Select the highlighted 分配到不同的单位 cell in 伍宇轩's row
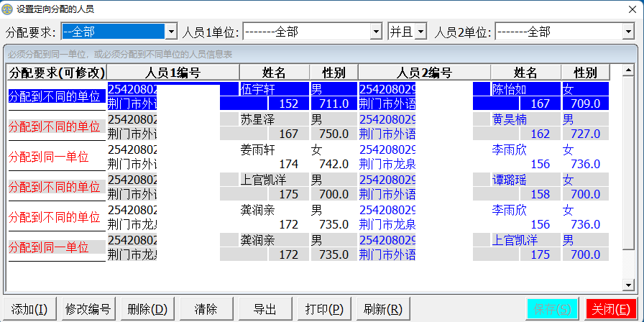This screenshot has width=644, height=322. (57, 97)
